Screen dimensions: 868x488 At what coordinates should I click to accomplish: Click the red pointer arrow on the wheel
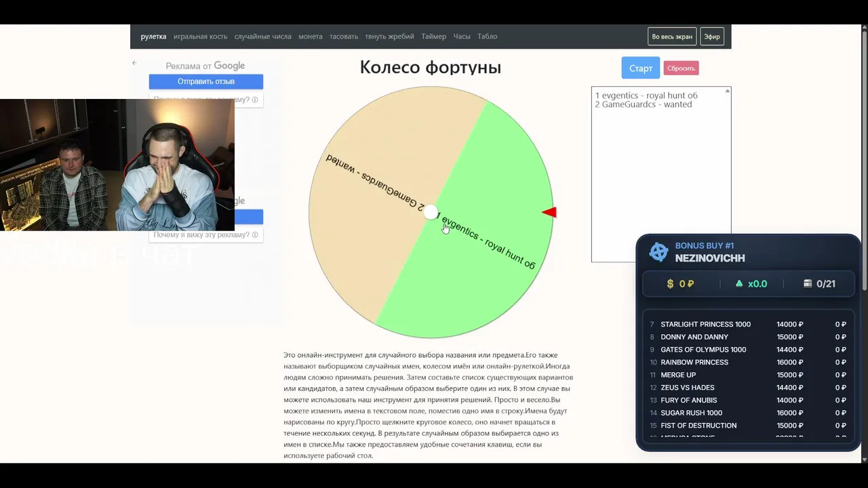click(549, 213)
